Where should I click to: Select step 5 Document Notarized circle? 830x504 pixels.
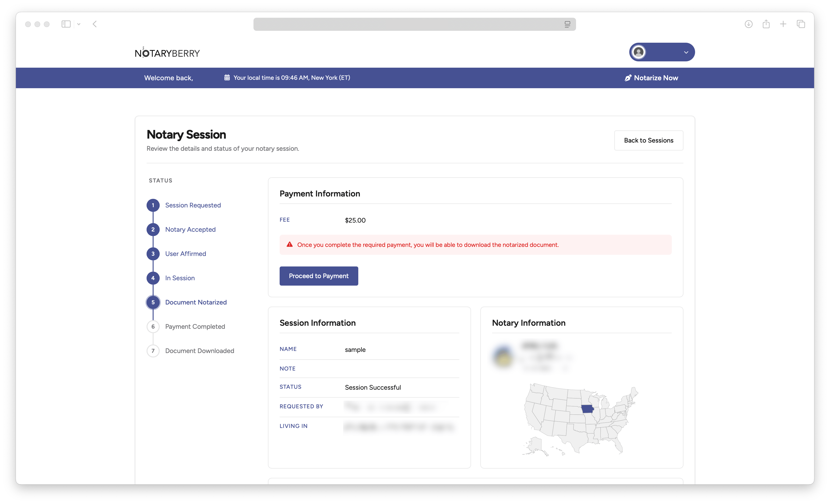click(153, 302)
